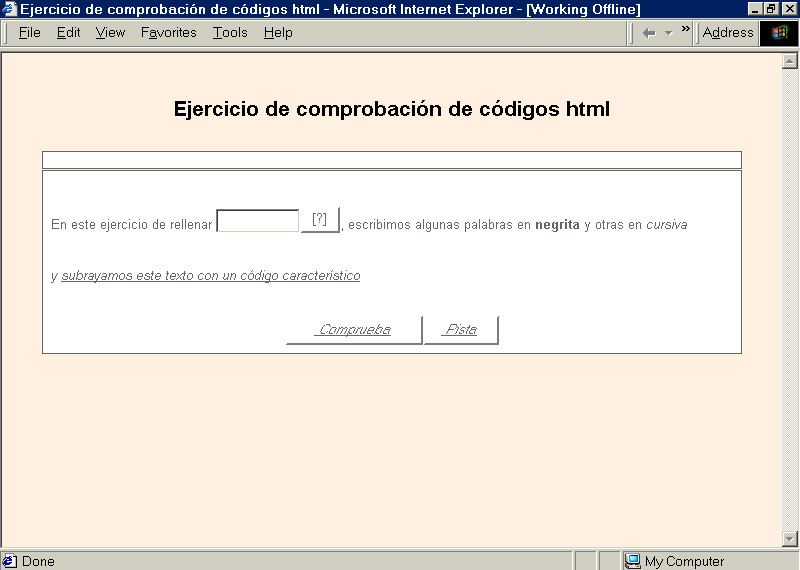Viewport: 800px width, 570px height.
Task: Expand the toolbar overflow chevron
Action: point(686,29)
